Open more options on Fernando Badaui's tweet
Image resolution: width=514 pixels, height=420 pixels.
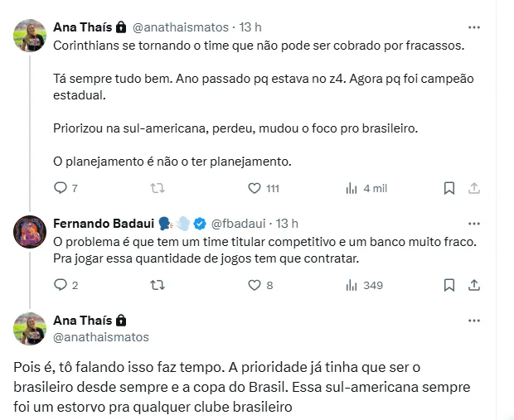pos(473,224)
